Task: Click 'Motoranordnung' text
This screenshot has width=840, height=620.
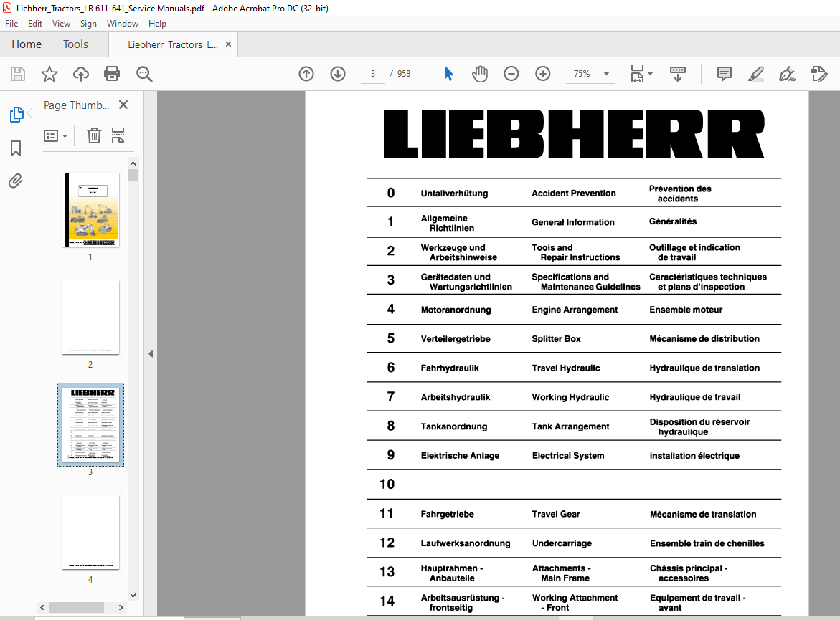Action: [x=456, y=310]
